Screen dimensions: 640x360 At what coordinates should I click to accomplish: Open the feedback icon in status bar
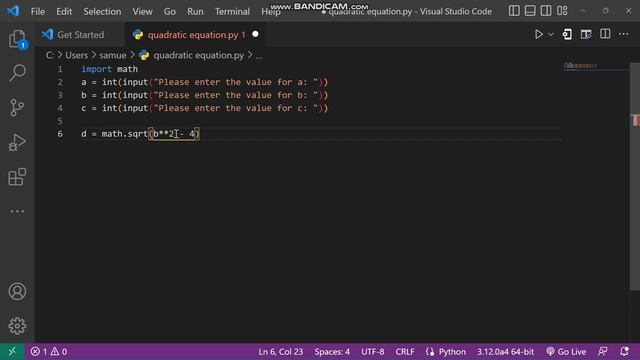(602, 351)
